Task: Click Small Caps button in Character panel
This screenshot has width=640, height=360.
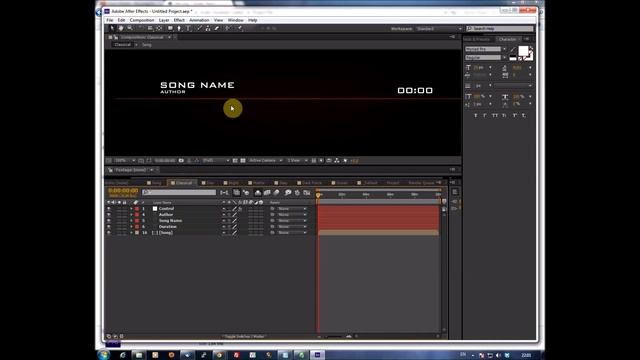Action: click(504, 116)
